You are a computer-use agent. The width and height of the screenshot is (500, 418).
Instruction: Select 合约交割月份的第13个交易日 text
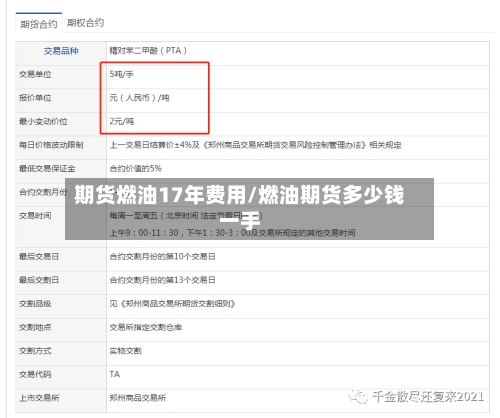(162, 280)
